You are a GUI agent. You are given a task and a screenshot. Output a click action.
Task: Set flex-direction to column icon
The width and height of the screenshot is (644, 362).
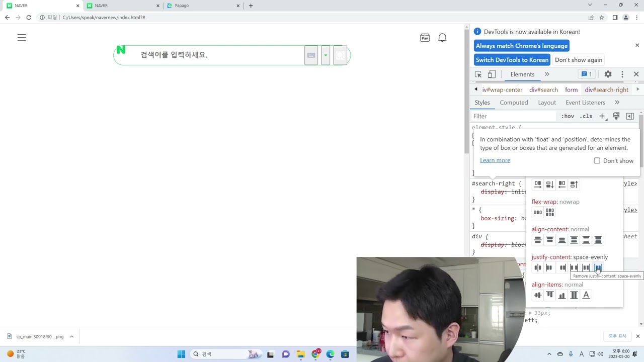click(x=550, y=185)
